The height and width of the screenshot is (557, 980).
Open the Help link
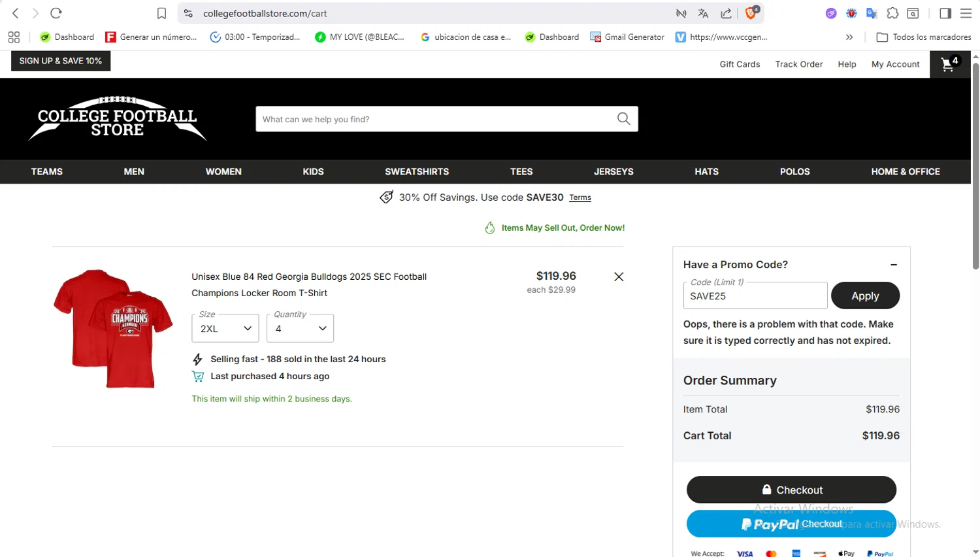pos(847,64)
